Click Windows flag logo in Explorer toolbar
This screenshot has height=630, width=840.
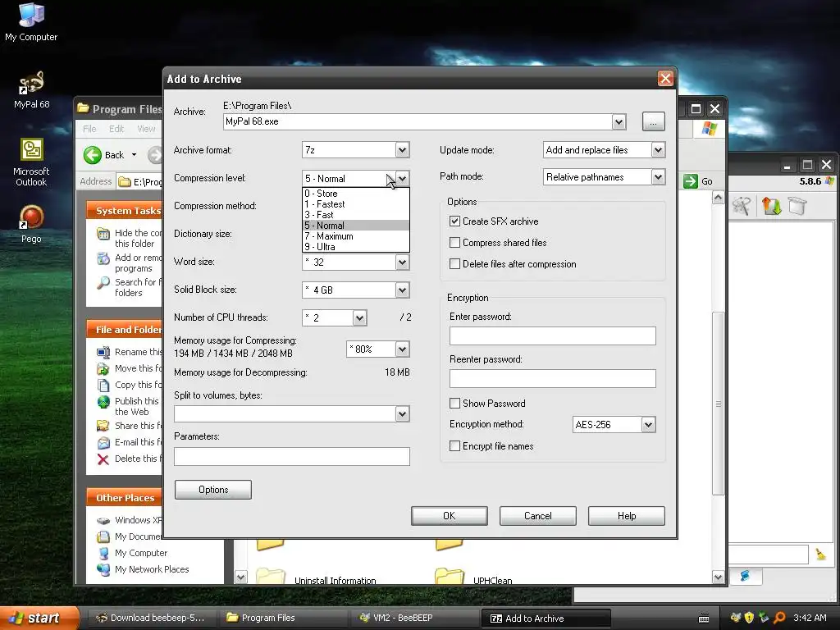pos(710,129)
